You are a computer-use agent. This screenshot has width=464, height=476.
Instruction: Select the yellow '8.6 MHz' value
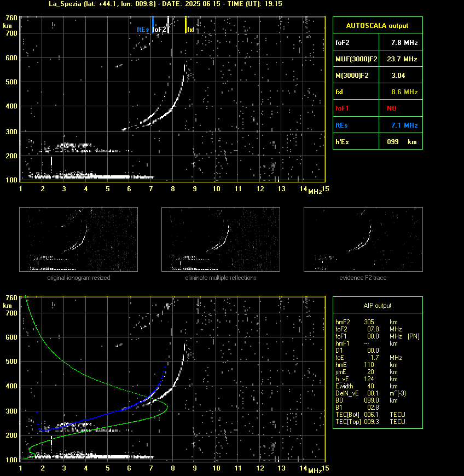[404, 91]
